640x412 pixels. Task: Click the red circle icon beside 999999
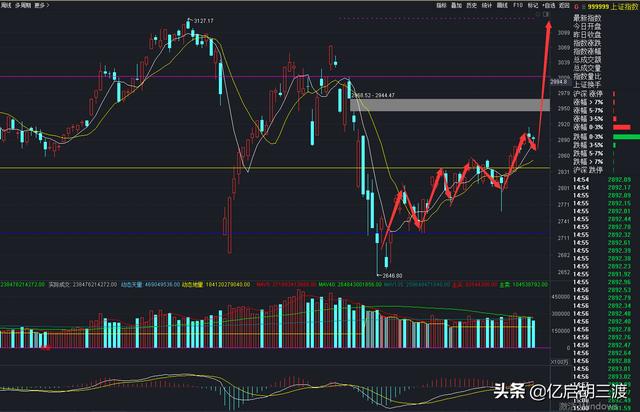coord(576,7)
